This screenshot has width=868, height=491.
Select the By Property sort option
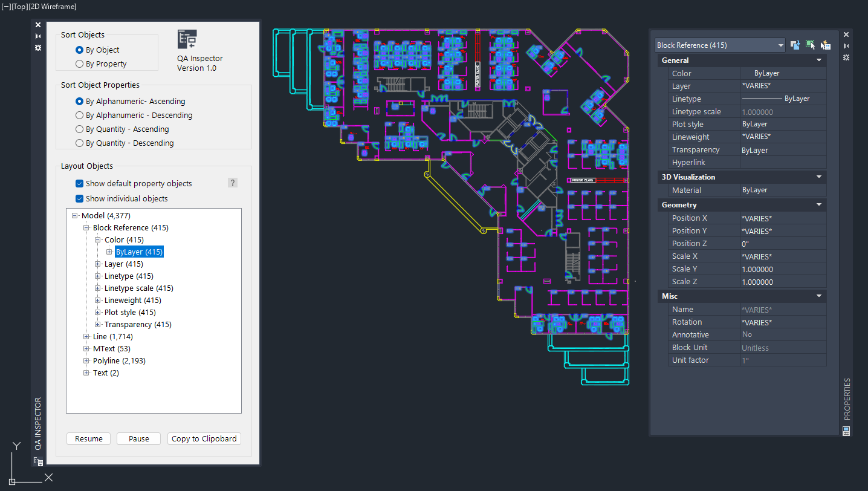coord(79,64)
